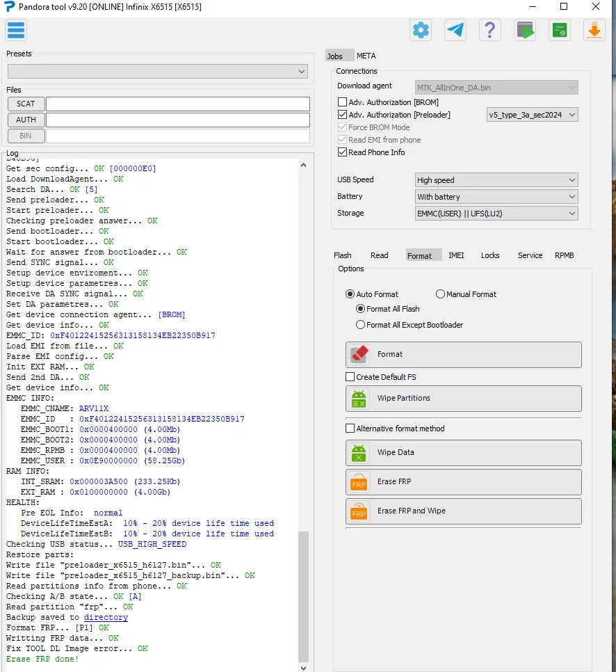This screenshot has height=672, width=616.
Task: Click the Telegram paper plane icon
Action: 455,30
